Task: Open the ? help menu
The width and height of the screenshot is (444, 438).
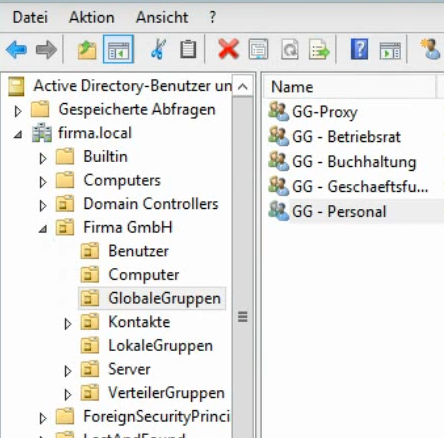Action: click(x=213, y=17)
